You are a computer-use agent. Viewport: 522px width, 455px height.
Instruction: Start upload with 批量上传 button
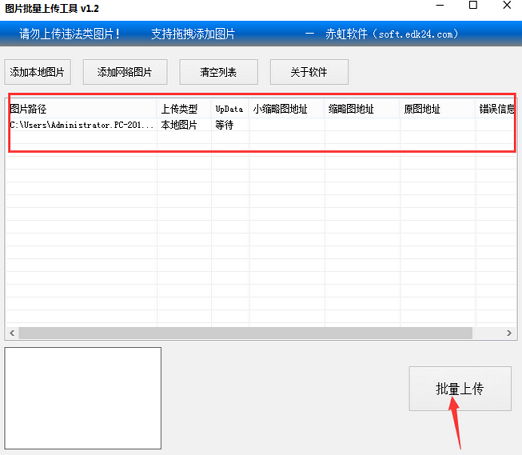tap(460, 388)
